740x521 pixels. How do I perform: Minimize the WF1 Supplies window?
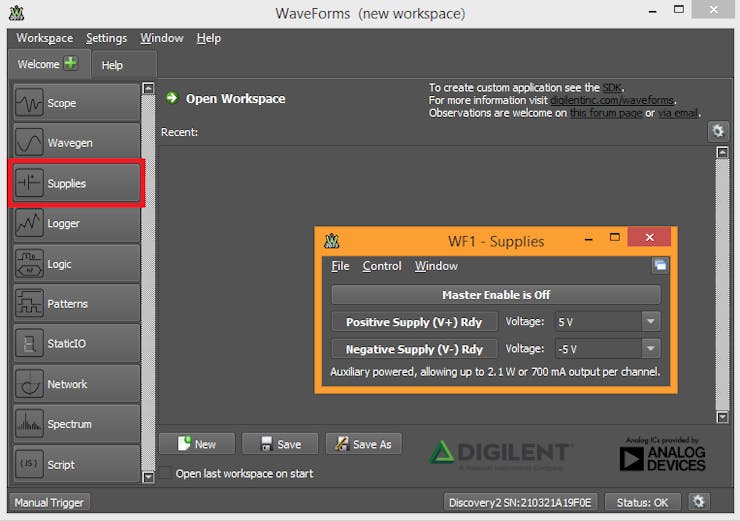(x=589, y=239)
